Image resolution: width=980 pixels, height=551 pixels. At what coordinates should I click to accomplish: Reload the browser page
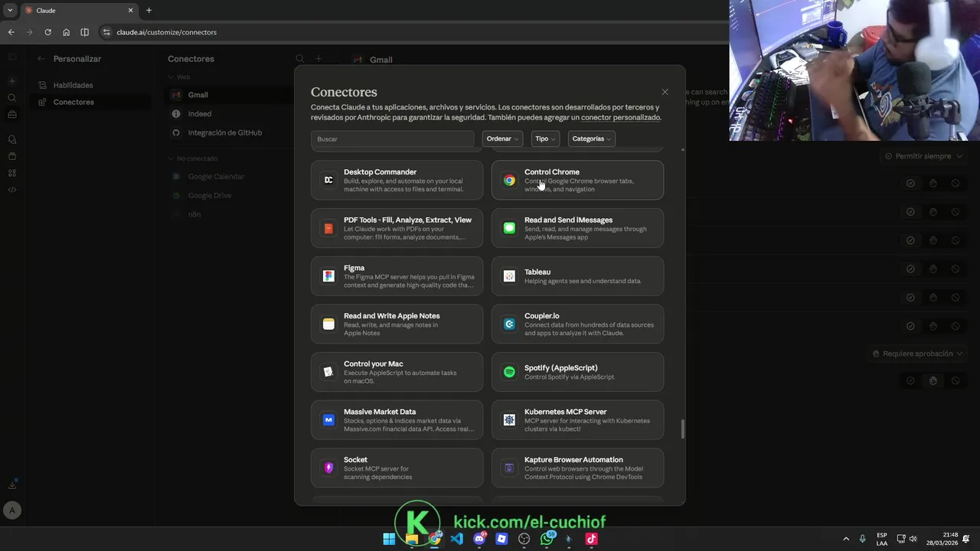click(47, 32)
